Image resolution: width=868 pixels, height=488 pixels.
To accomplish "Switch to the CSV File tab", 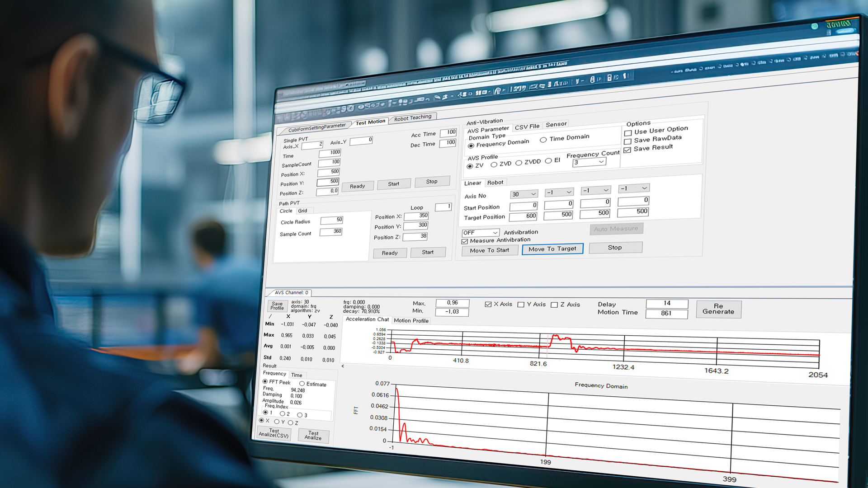I will tap(527, 127).
